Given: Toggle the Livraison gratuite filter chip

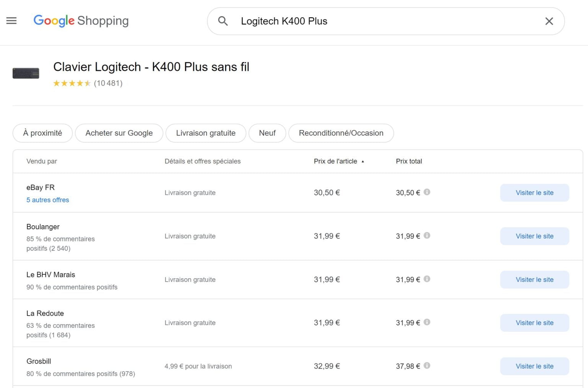Looking at the screenshot, I should coord(206,133).
